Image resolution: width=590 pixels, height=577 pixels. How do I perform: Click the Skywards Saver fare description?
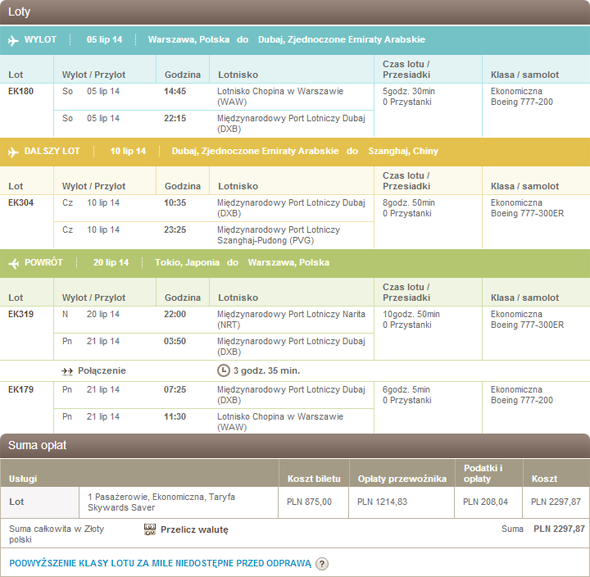(x=161, y=502)
